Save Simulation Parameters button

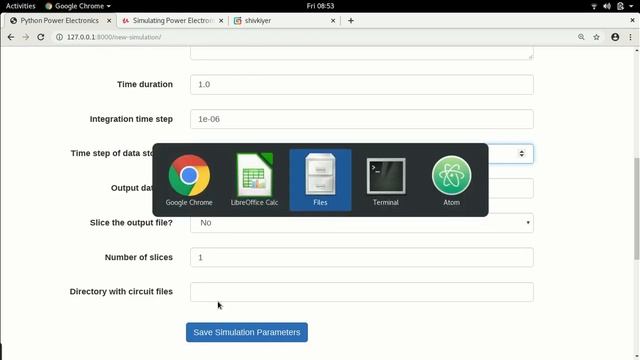pyautogui.click(x=247, y=332)
